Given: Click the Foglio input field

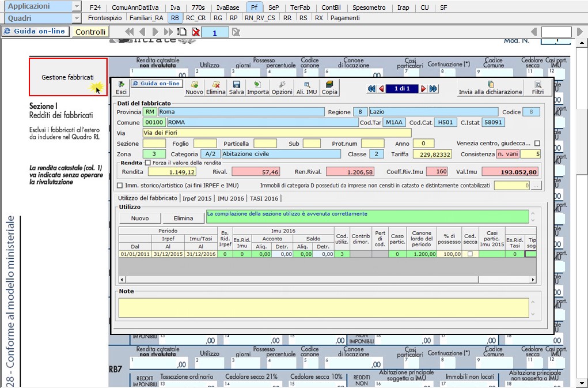Looking at the screenshot, I should [x=205, y=144].
